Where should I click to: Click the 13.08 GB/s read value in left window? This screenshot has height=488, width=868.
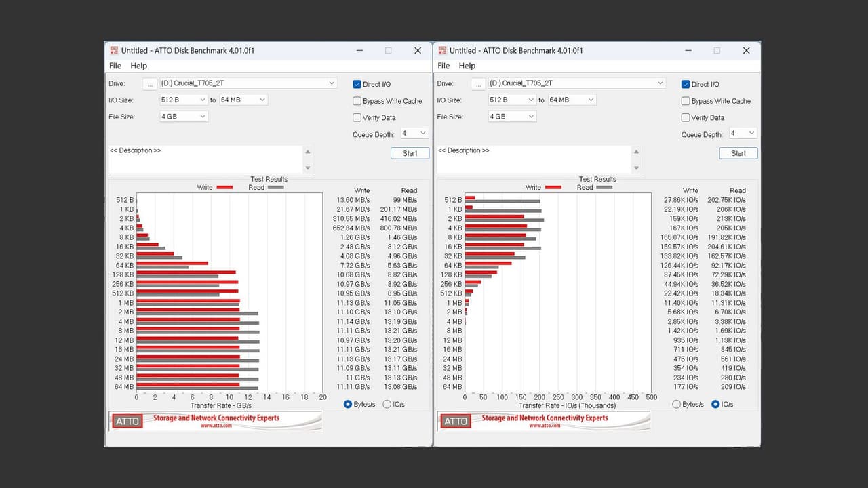point(400,387)
